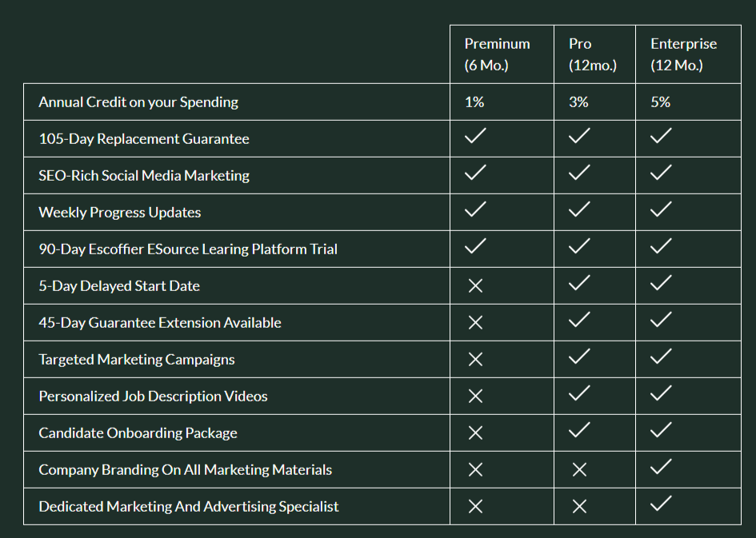Click the Annual Credit on your Spending label
Viewport: 756px width, 538px height.
pos(138,102)
